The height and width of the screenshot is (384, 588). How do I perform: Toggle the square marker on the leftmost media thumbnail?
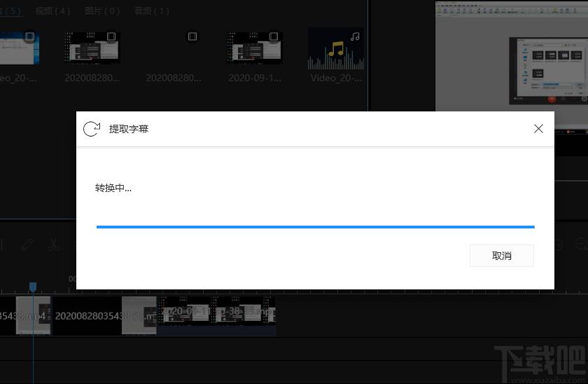tap(29, 36)
